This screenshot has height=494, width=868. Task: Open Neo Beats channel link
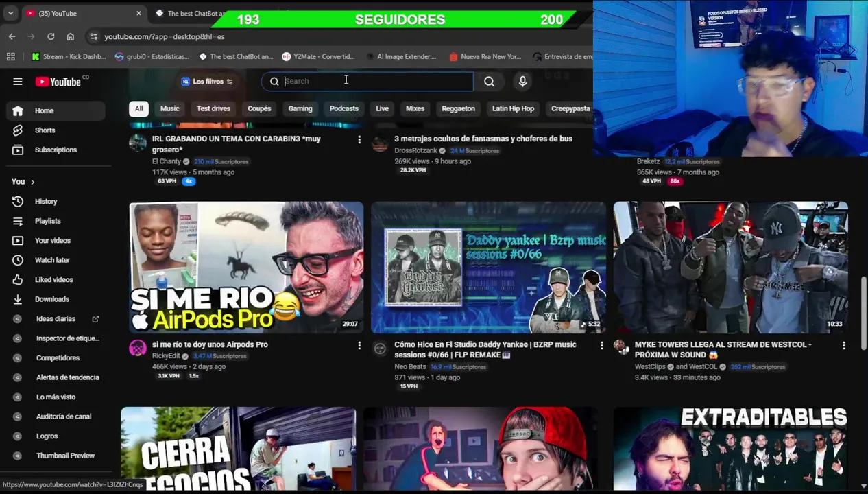[411, 366]
